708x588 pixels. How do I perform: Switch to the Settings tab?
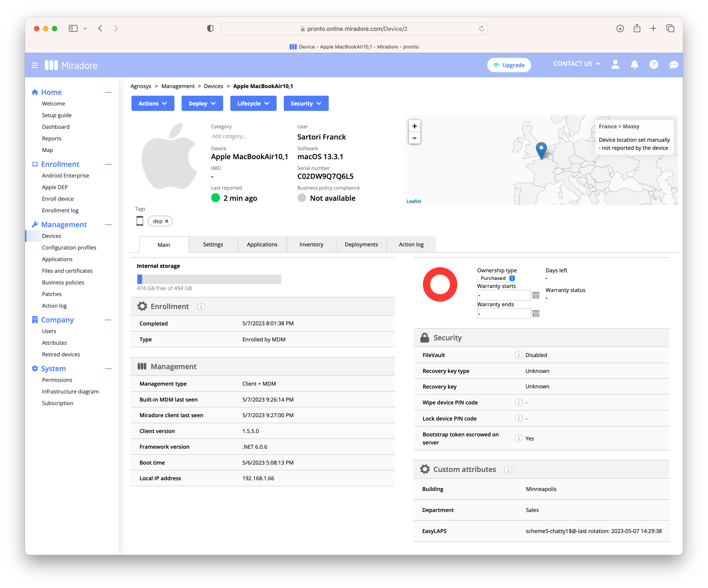213,244
